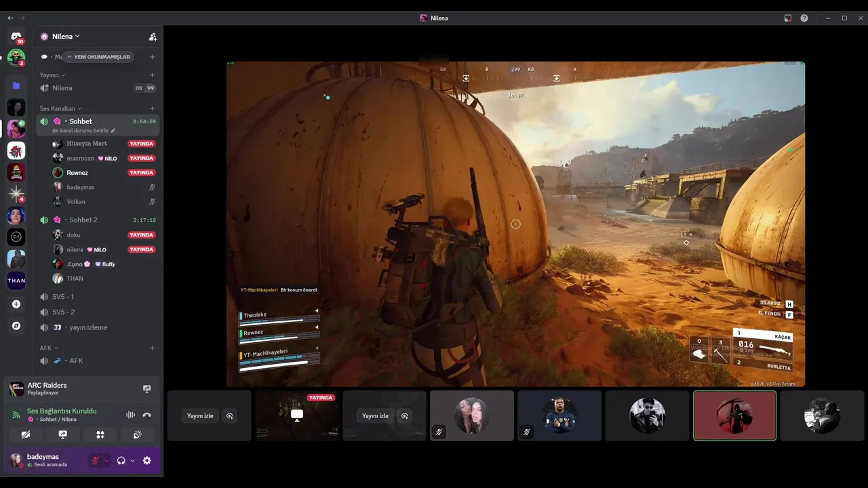Toggle camera on or off
This screenshot has height=488, width=868.
pyautogui.click(x=26, y=434)
